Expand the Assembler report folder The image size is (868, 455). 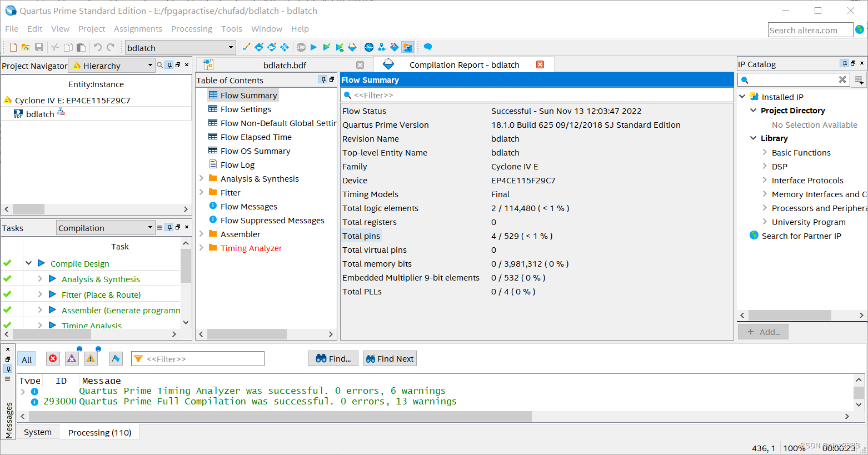click(x=201, y=234)
